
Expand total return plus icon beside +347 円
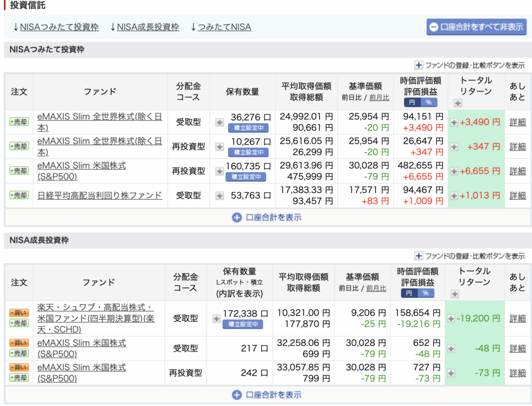point(454,146)
